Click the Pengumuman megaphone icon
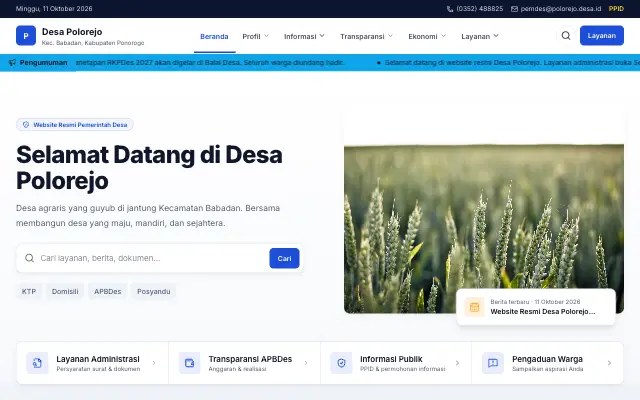This screenshot has height=400, width=640. [12, 62]
